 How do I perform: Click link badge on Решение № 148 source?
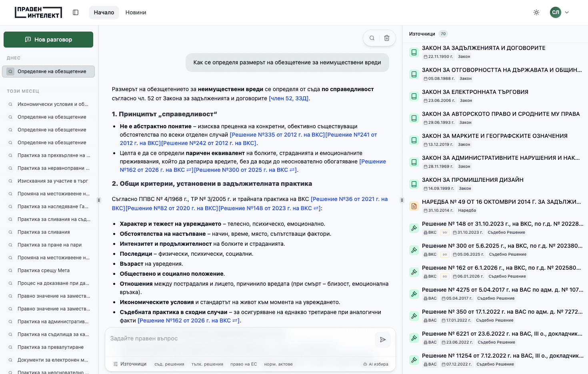444,233
